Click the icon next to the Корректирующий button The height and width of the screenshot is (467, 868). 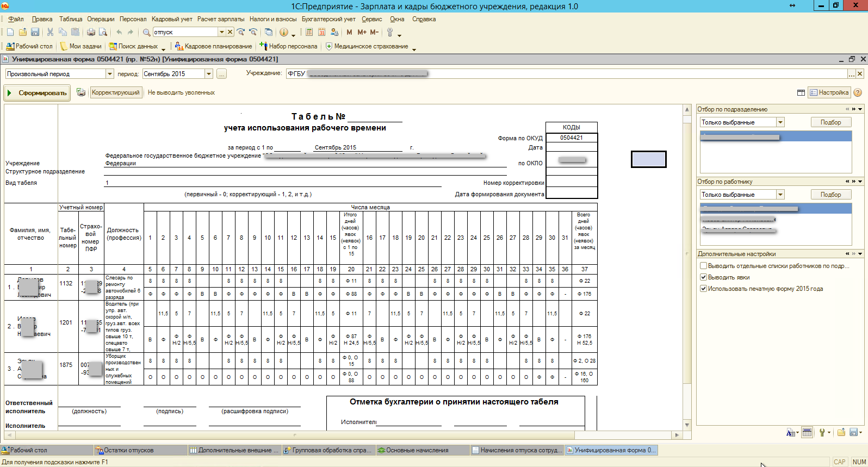pyautogui.click(x=81, y=92)
